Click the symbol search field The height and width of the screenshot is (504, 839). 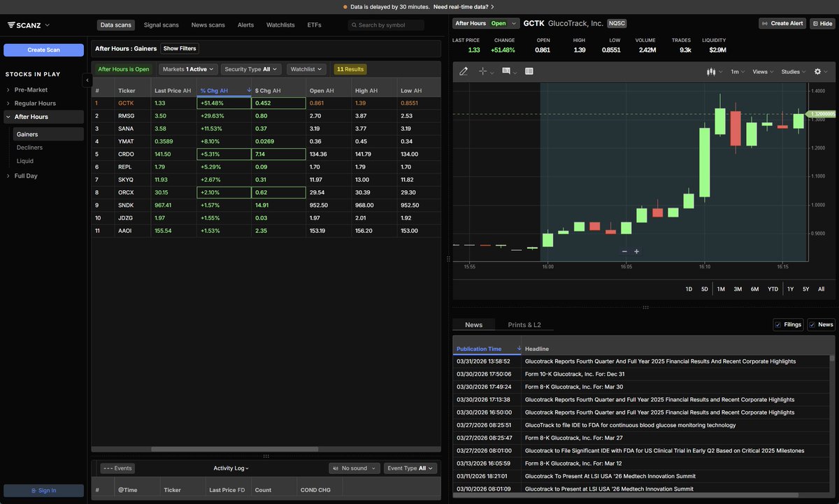pos(386,25)
